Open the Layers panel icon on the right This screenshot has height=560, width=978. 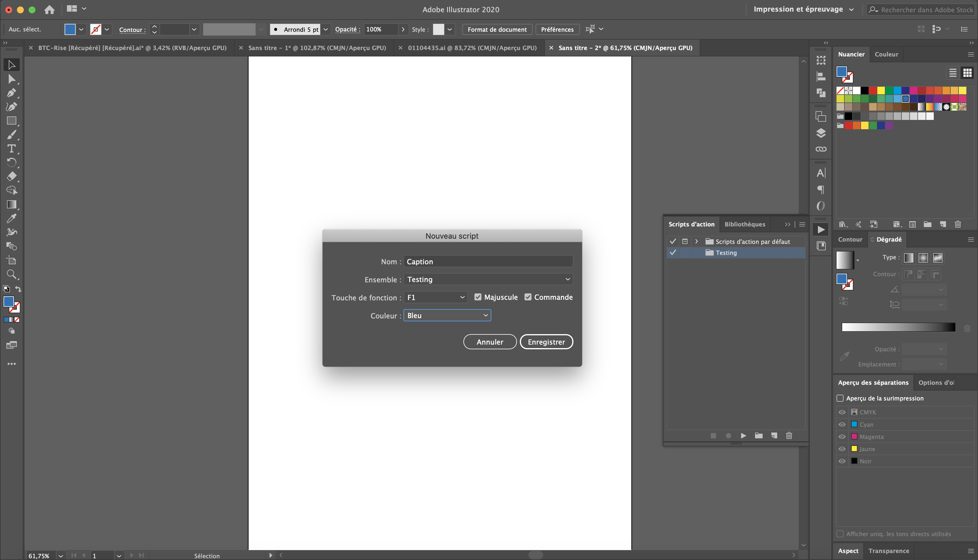pyautogui.click(x=821, y=134)
